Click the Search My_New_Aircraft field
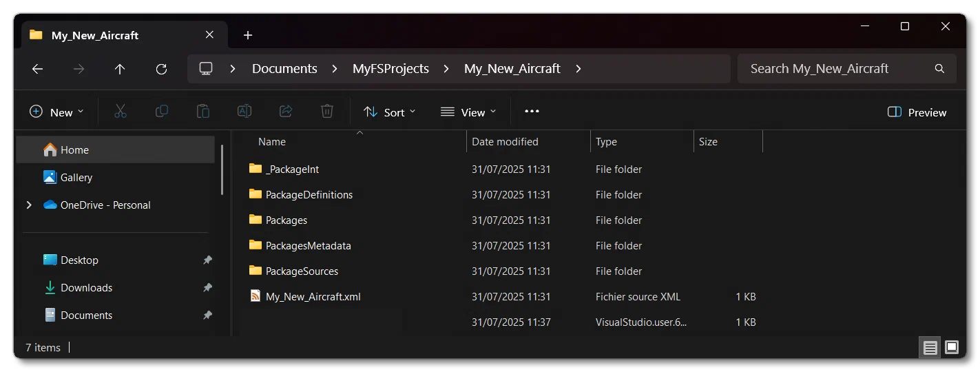This screenshot has width=980, height=372. [x=846, y=69]
